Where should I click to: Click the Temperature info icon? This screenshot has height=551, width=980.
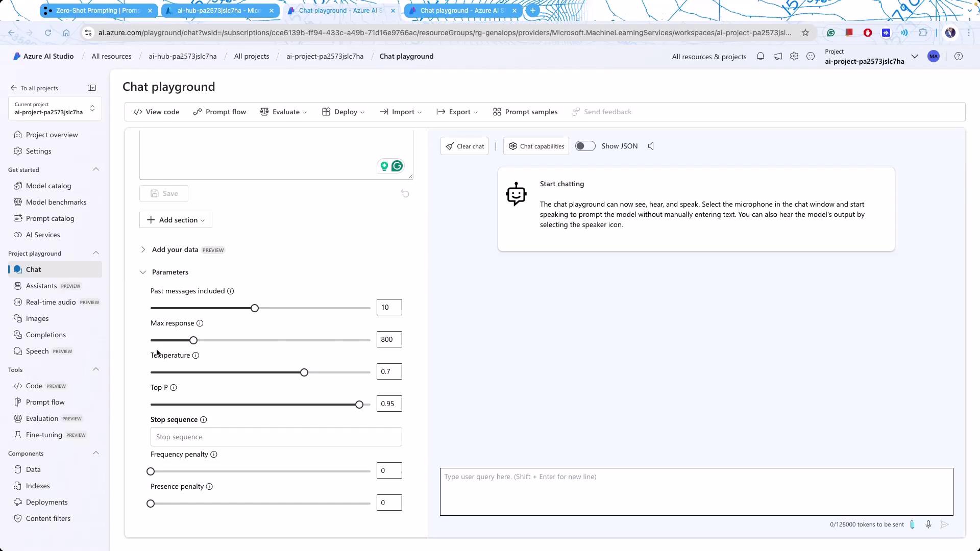195,356
